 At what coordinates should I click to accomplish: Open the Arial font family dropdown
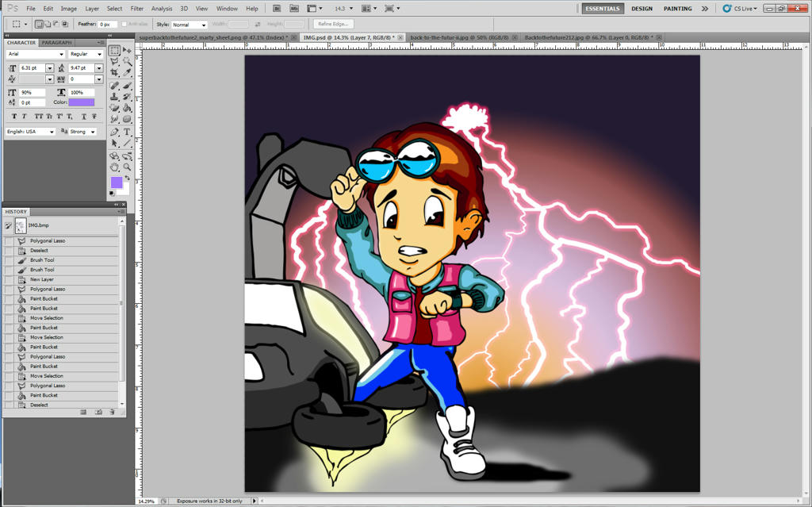point(61,54)
